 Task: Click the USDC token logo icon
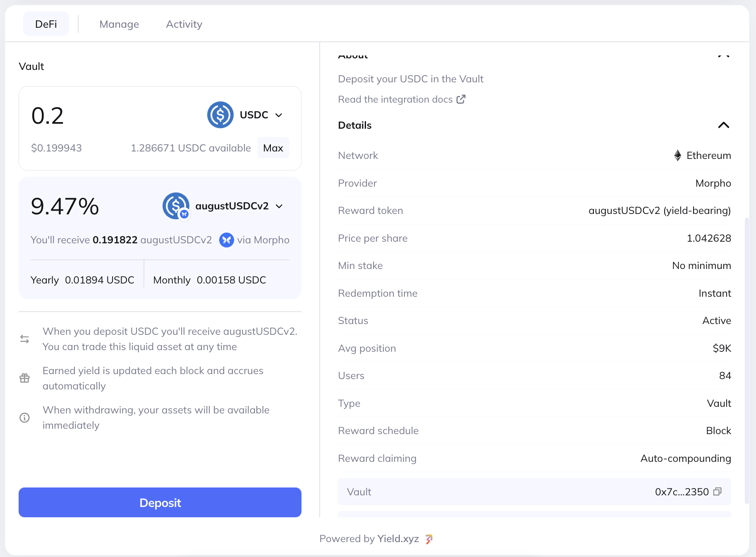click(220, 115)
